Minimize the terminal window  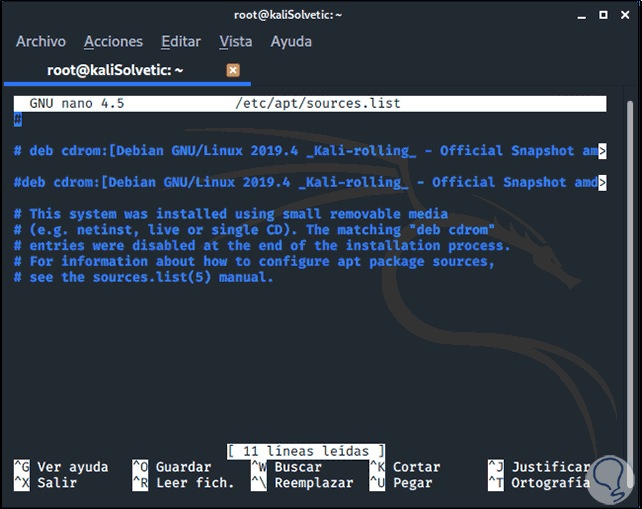click(581, 16)
